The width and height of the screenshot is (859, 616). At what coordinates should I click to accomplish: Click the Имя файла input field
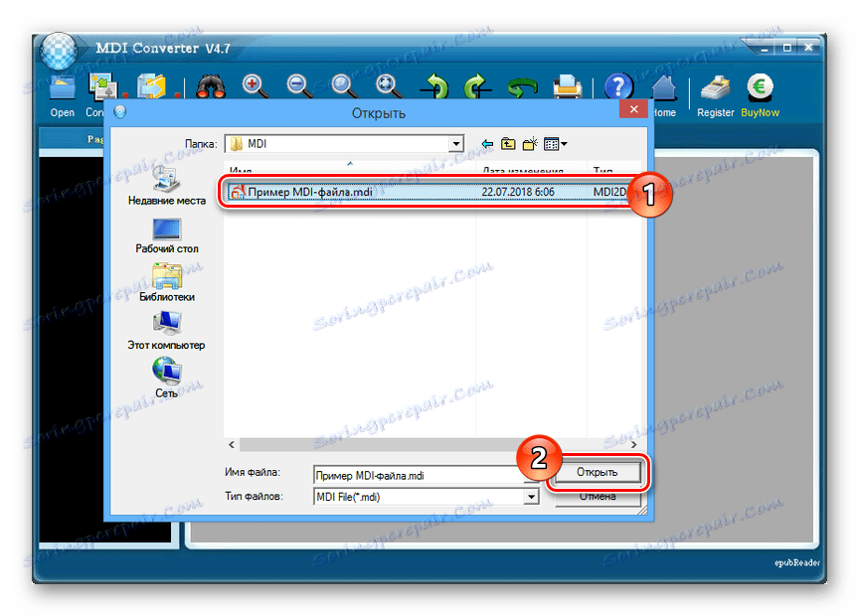418,474
